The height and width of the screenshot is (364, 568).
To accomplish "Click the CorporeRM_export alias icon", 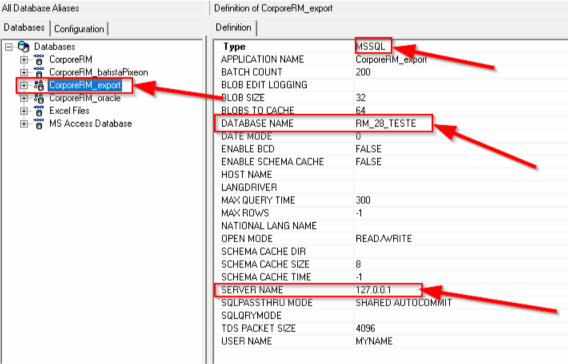I will 39,85.
